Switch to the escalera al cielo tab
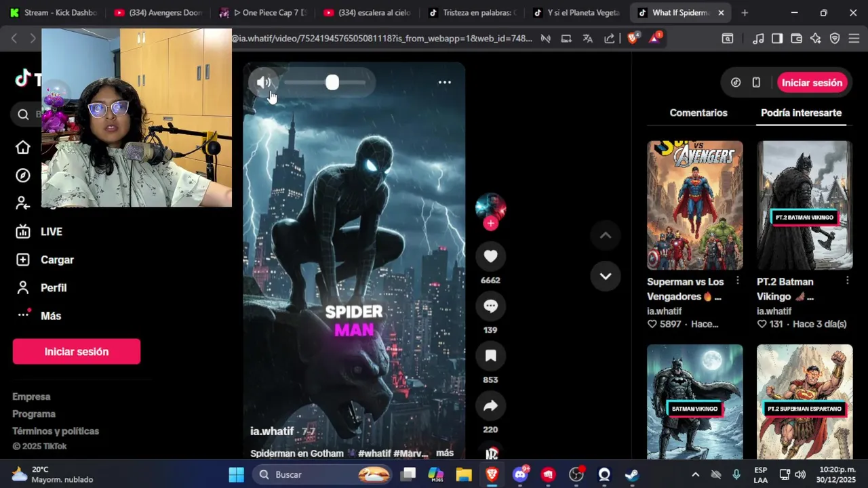868x488 pixels. [x=368, y=13]
